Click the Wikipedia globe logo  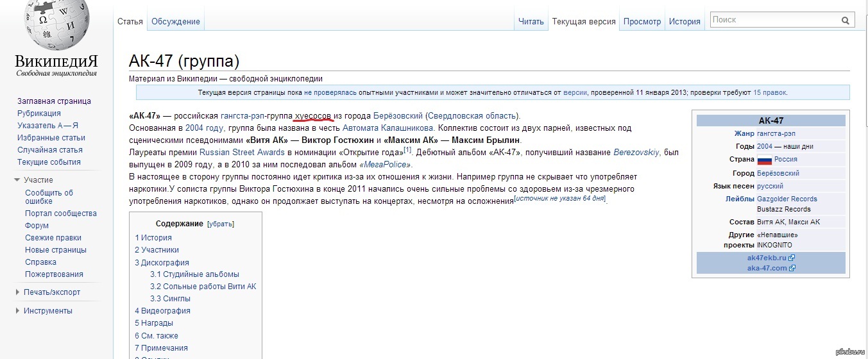click(56, 24)
